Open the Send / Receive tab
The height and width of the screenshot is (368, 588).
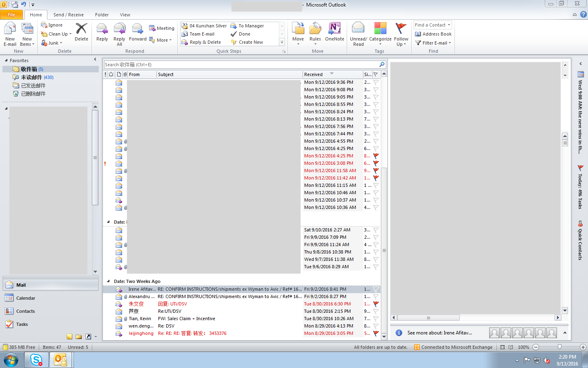68,15
